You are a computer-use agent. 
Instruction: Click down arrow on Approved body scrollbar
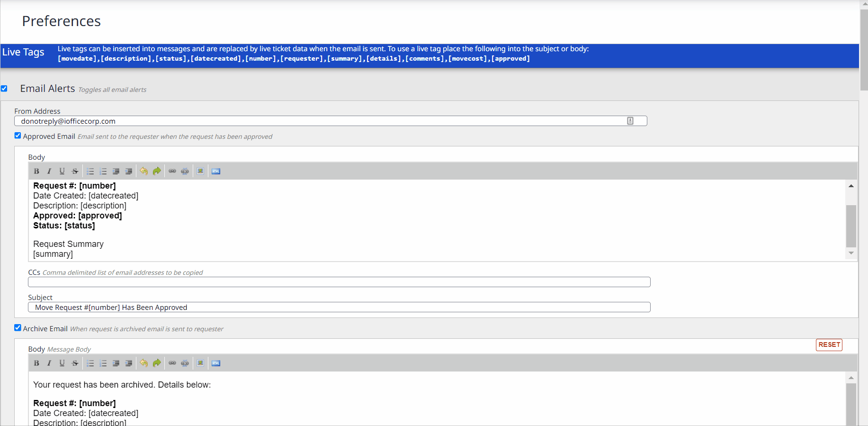[851, 254]
